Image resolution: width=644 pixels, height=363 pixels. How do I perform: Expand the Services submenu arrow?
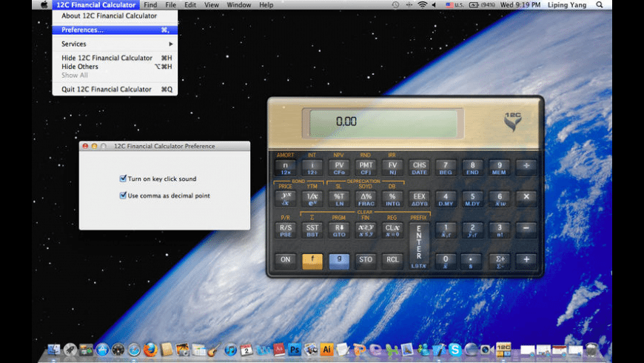170,44
